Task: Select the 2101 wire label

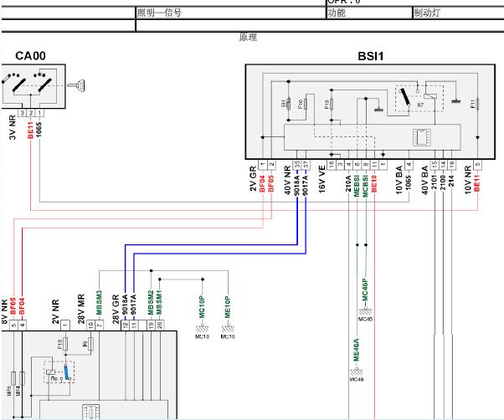Action: [x=435, y=182]
